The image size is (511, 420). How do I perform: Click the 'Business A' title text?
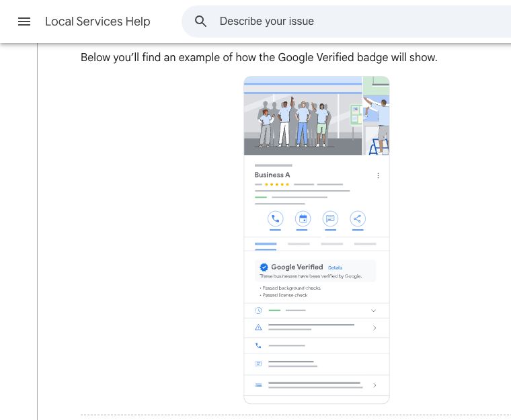tap(272, 175)
